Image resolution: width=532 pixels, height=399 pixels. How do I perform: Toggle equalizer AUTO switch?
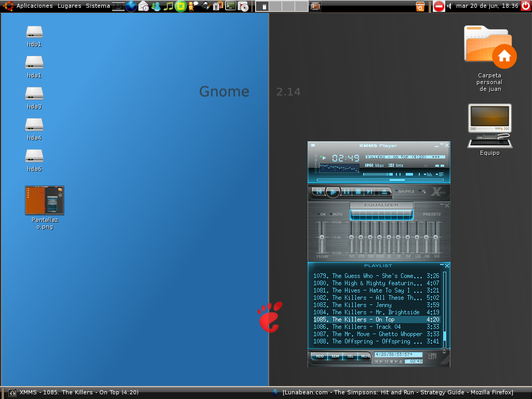[x=336, y=214]
